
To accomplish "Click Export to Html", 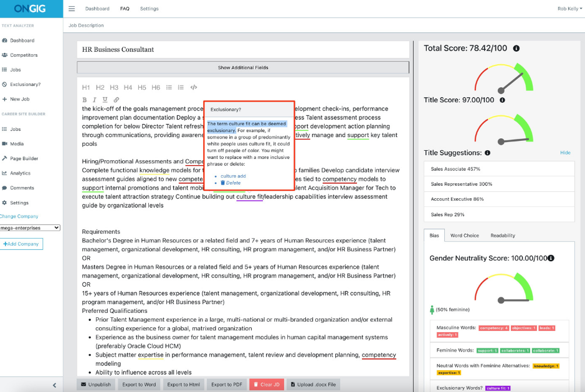I will [184, 385].
